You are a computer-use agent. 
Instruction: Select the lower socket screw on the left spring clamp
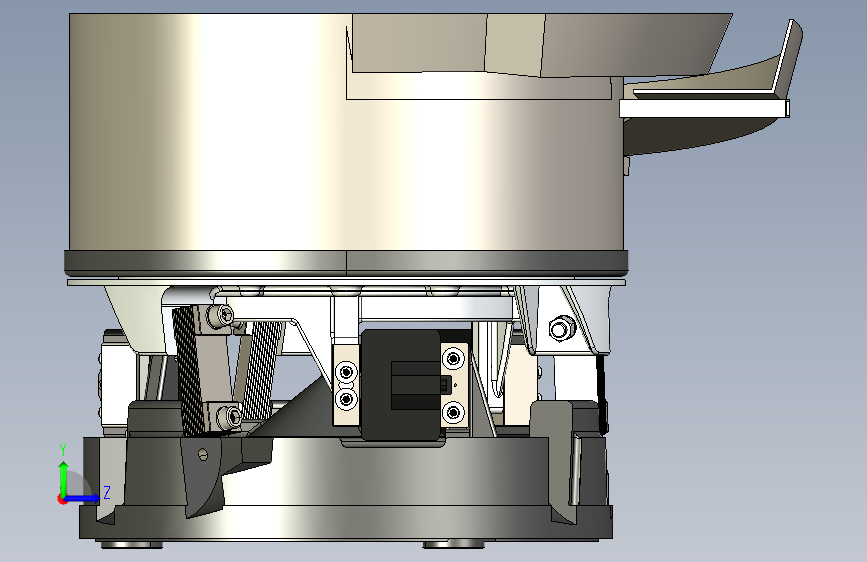tap(229, 416)
